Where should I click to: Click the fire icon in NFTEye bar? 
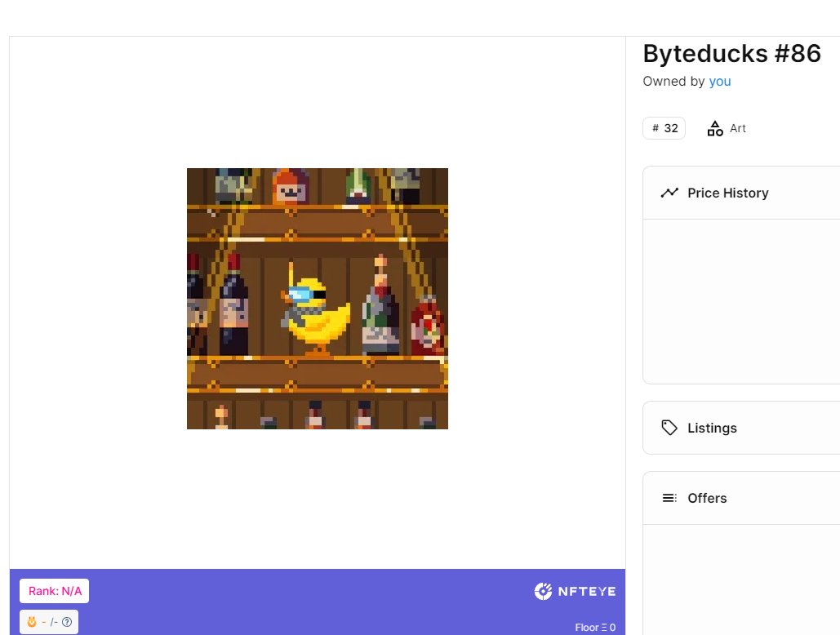pos(32,622)
